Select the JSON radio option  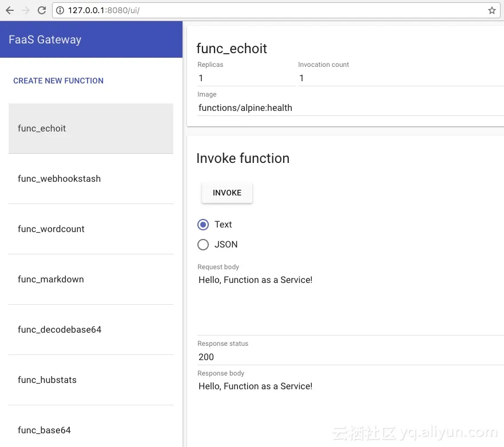[x=203, y=245]
